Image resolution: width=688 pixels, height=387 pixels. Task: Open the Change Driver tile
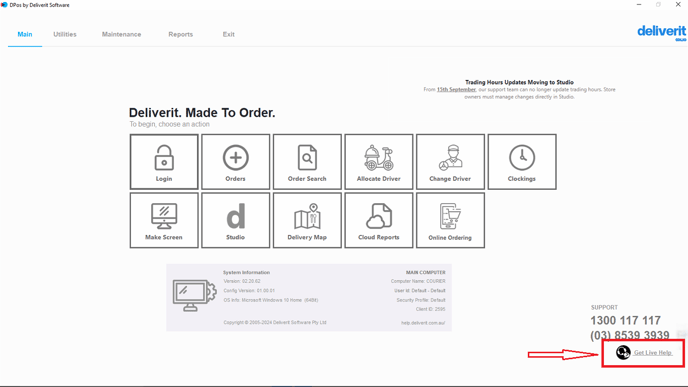tap(450, 162)
